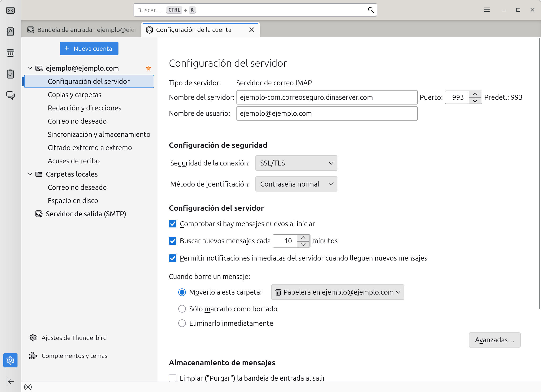Enable Limpiar (Purgar) la bandeja de entrada checkbox
Screen dimensions: 541x392
click(x=172, y=378)
